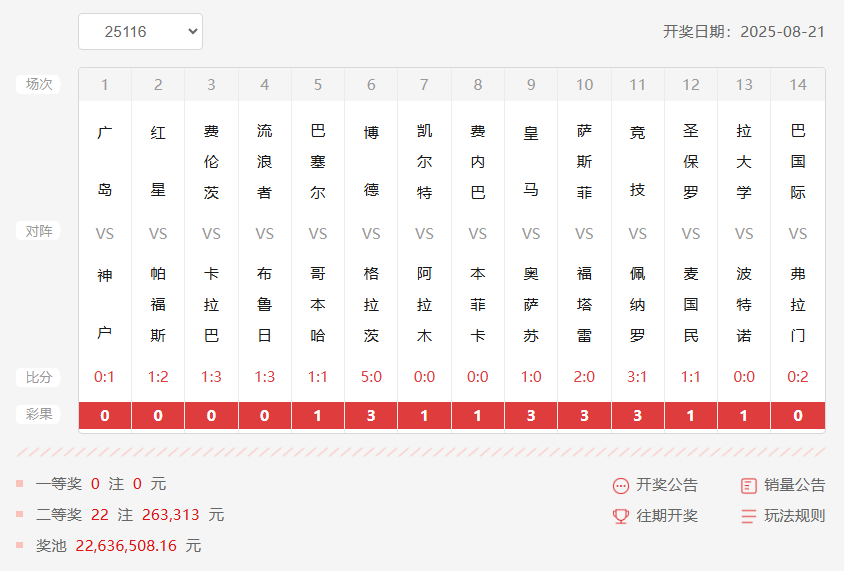
Task: Open the 25116 issue number dropdown
Action: [140, 32]
